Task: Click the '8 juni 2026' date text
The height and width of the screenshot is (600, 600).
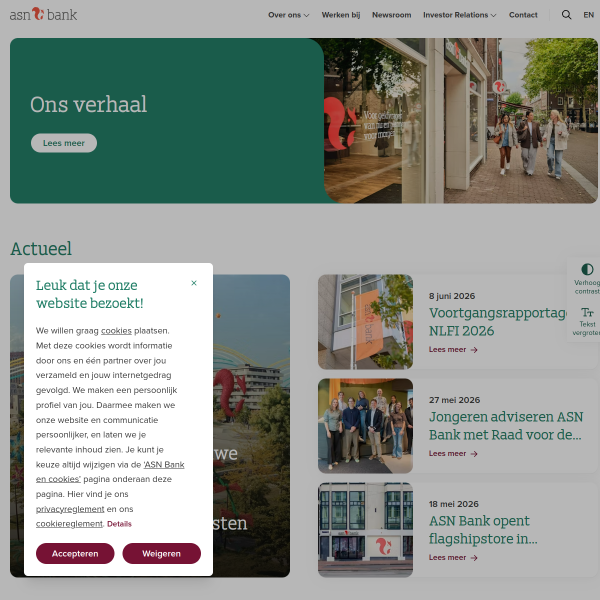Action: pyautogui.click(x=452, y=296)
